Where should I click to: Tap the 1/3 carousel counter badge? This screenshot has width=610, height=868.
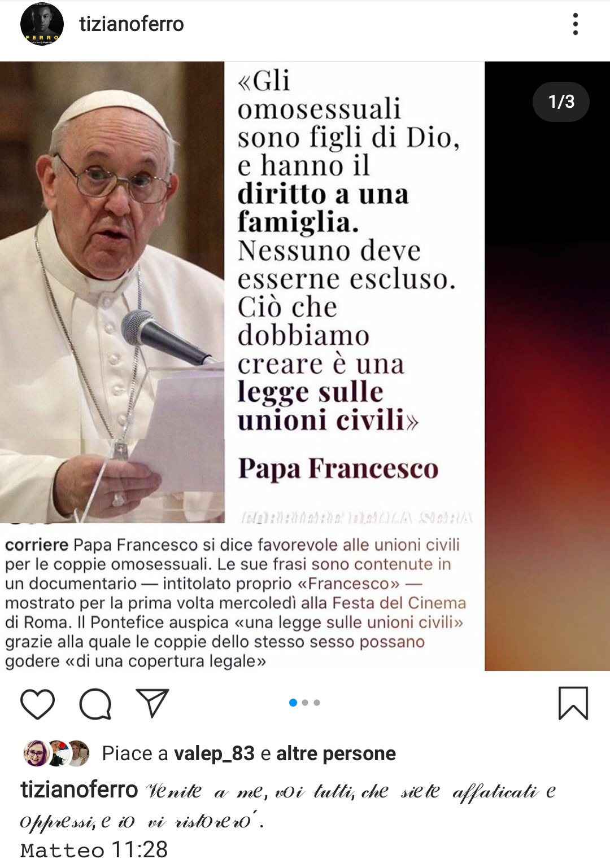[561, 102]
